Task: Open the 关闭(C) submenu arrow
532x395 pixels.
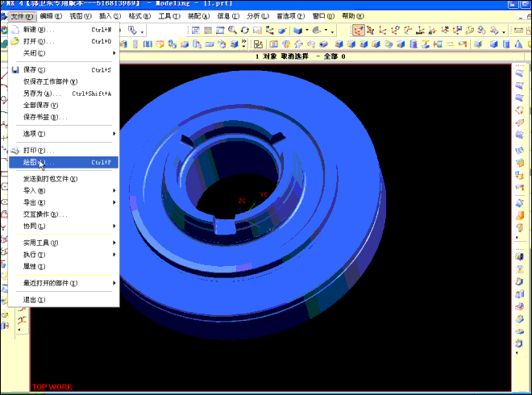Action: point(114,53)
